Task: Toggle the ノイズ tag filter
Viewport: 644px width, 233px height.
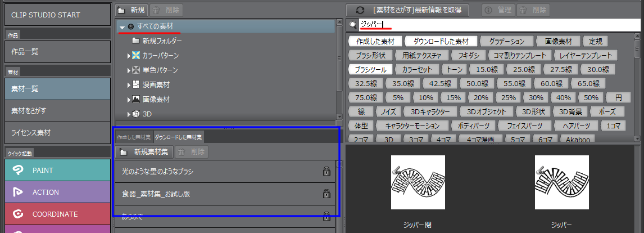Action: [x=387, y=111]
